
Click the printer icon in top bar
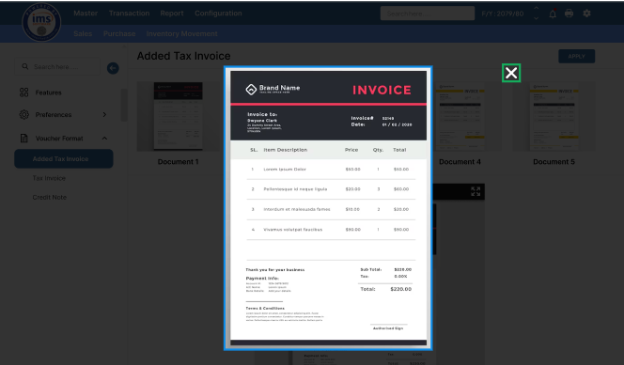coord(569,14)
